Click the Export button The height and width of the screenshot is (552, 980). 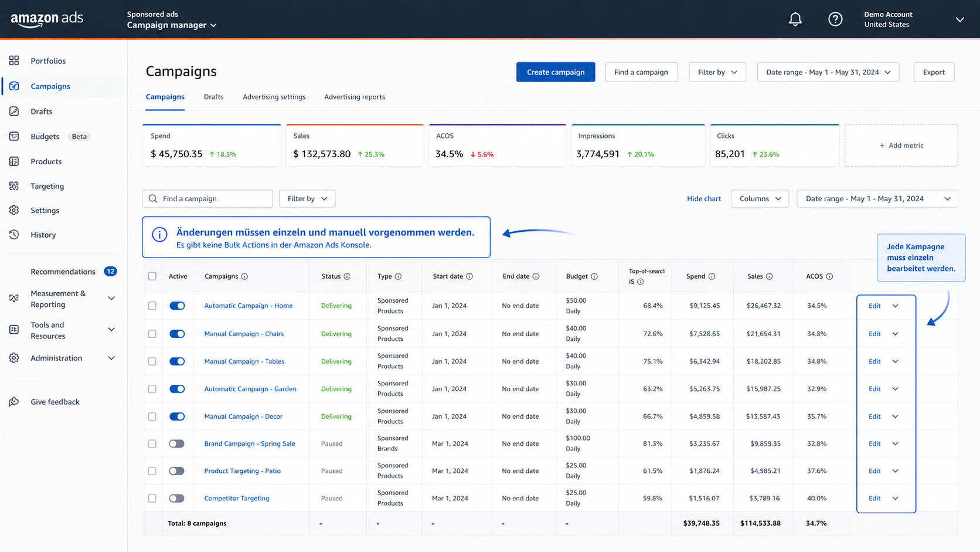coord(934,72)
